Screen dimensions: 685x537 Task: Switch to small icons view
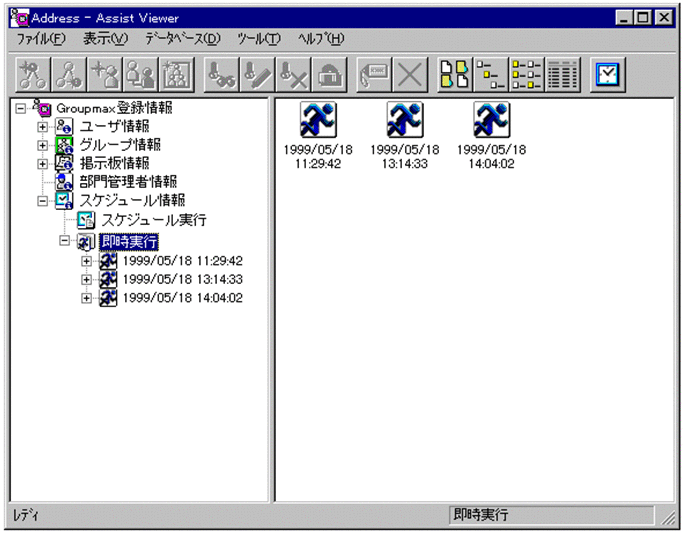(491, 75)
